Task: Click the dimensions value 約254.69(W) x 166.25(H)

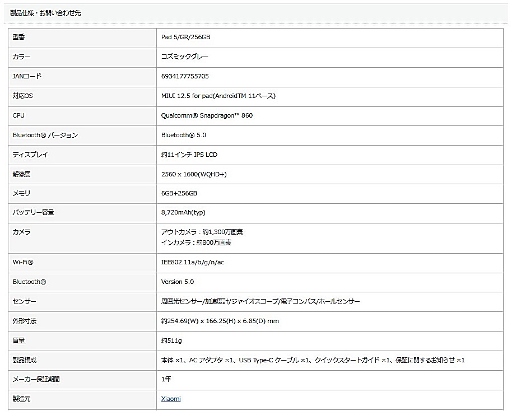Action: tap(220, 321)
